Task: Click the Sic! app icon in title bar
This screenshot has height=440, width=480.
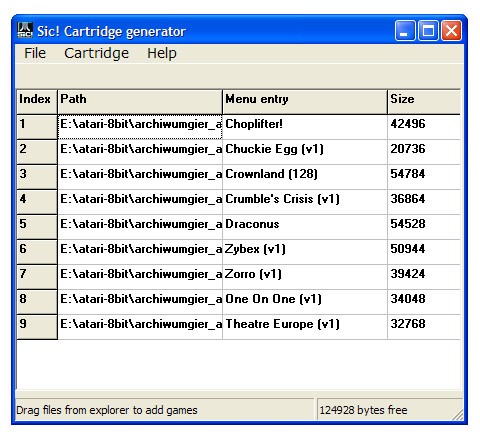Action: click(x=25, y=30)
